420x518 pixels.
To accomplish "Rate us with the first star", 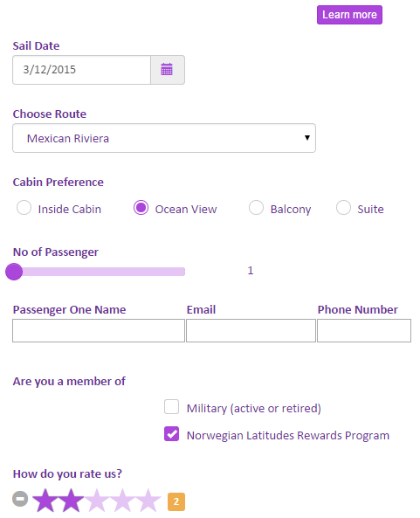I will 45,501.
